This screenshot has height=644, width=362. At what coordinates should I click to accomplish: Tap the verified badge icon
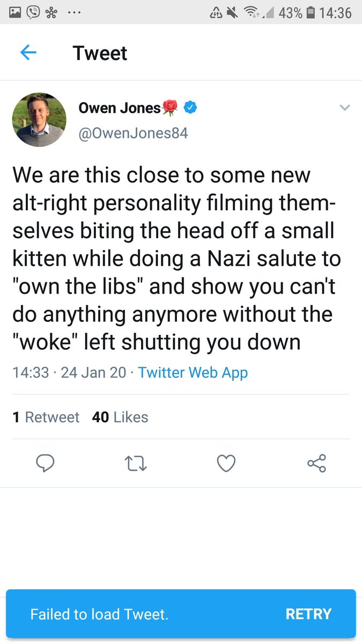(190, 108)
